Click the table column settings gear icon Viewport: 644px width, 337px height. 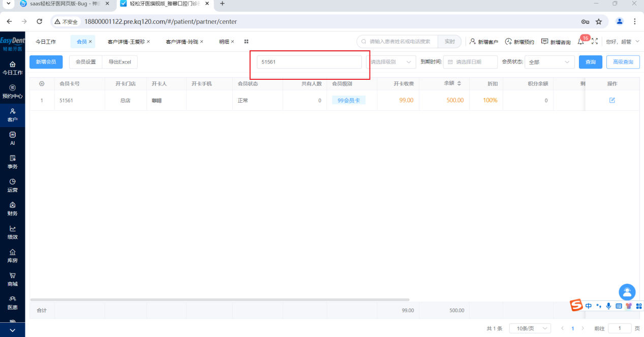[42, 83]
